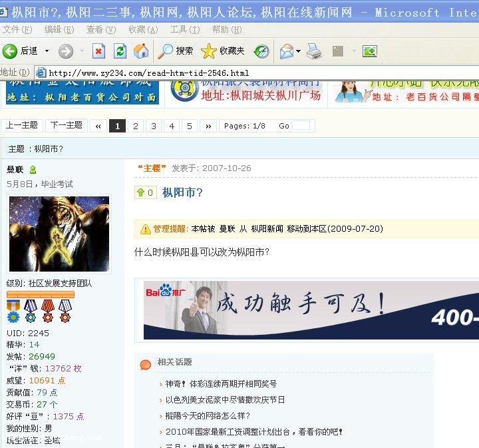The width and height of the screenshot is (479, 448).
Task: Click the Print icon in toolbar
Action: 314,51
